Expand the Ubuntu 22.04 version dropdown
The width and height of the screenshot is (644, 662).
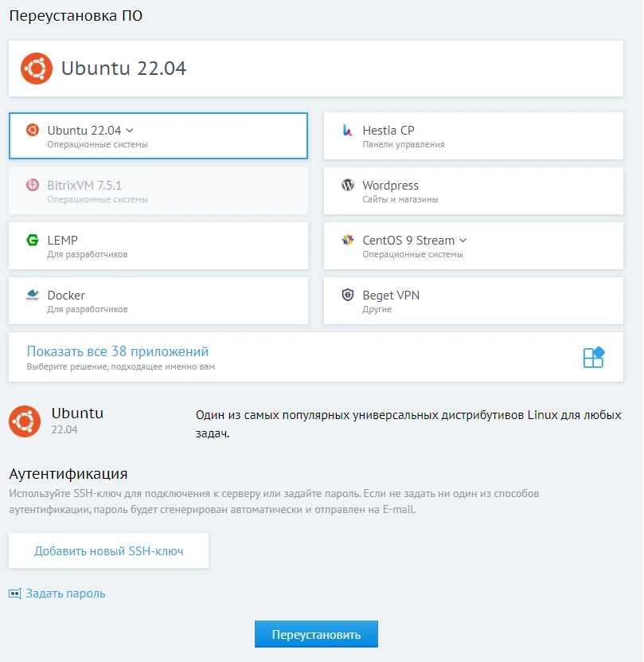click(130, 130)
